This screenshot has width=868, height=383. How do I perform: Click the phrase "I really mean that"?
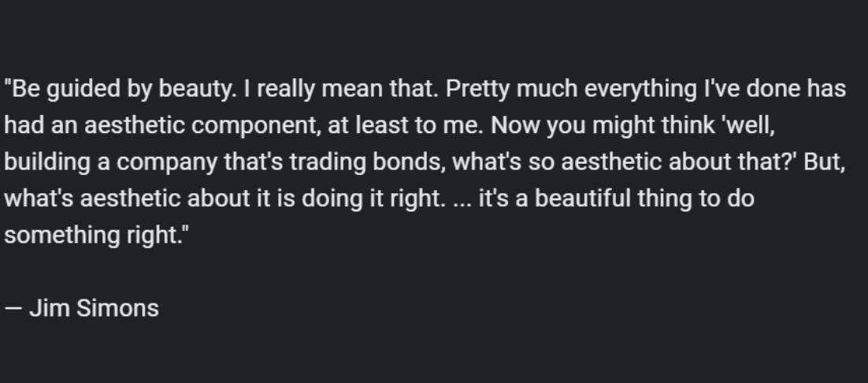[x=340, y=89]
